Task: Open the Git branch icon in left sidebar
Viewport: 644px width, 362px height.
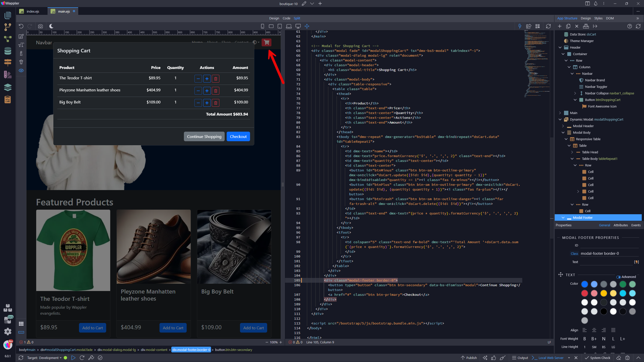Action: 8,27
